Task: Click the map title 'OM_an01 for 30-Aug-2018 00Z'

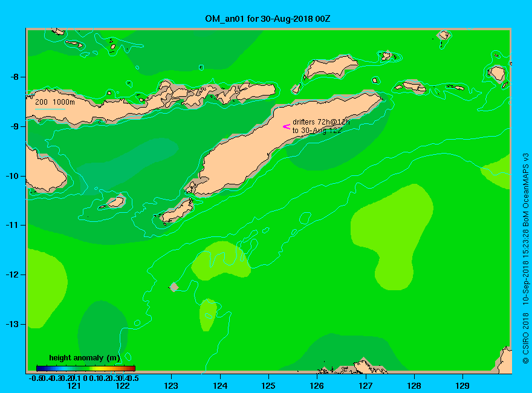Action: click(x=267, y=19)
